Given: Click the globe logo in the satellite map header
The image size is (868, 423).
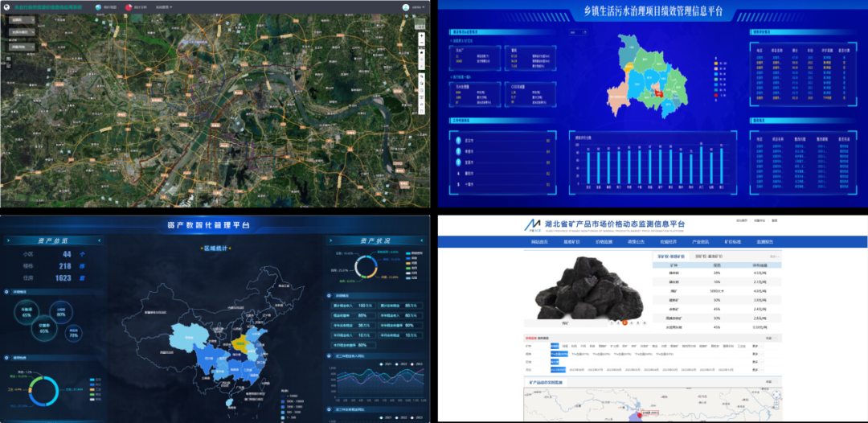Looking at the screenshot, I should pyautogui.click(x=8, y=7).
